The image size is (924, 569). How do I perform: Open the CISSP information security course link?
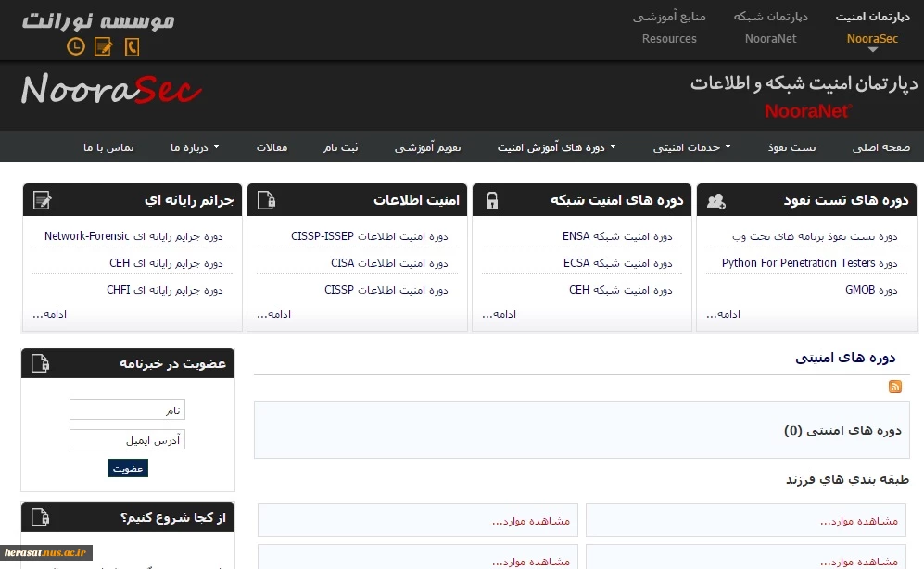pyautogui.click(x=386, y=290)
